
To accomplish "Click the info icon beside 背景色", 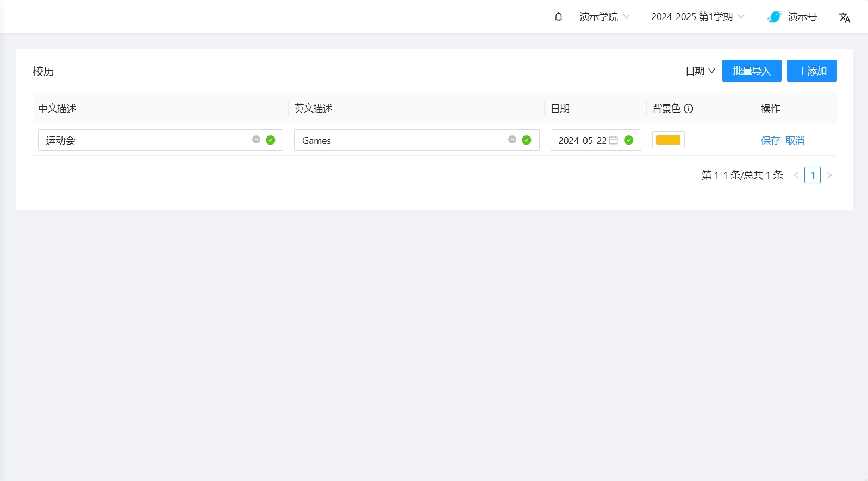I will [689, 109].
